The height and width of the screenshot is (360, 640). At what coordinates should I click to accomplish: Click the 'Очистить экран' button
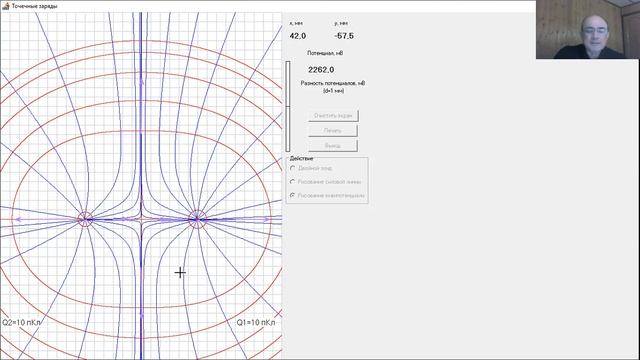point(333,116)
